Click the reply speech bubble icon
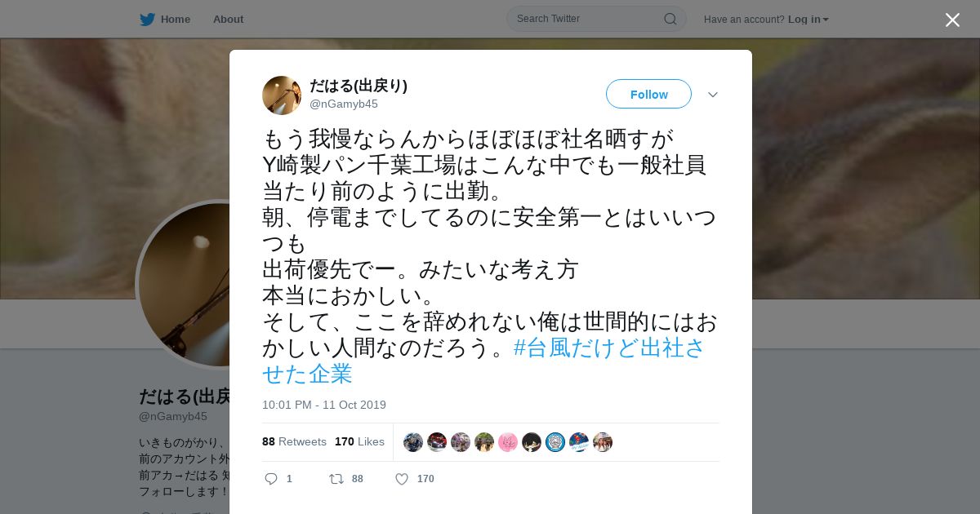The width and height of the screenshot is (980, 514). [x=271, y=479]
